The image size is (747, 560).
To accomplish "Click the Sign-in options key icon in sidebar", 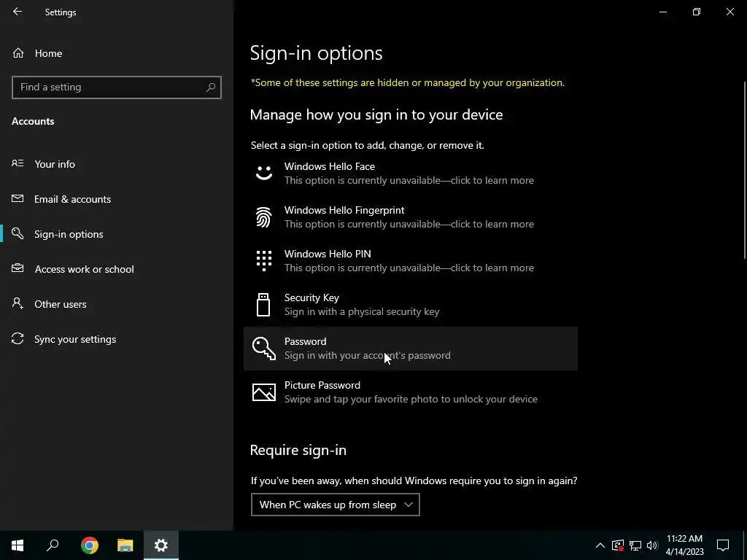I will tap(18, 233).
